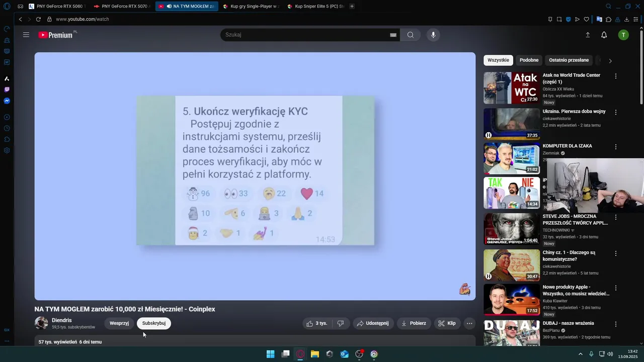Open the volume control in system tray

pos(610,354)
